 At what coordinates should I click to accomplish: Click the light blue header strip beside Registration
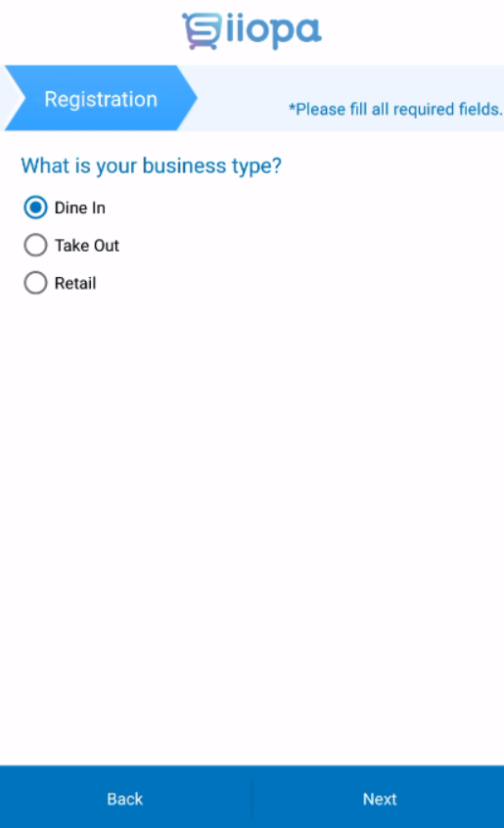(x=348, y=82)
